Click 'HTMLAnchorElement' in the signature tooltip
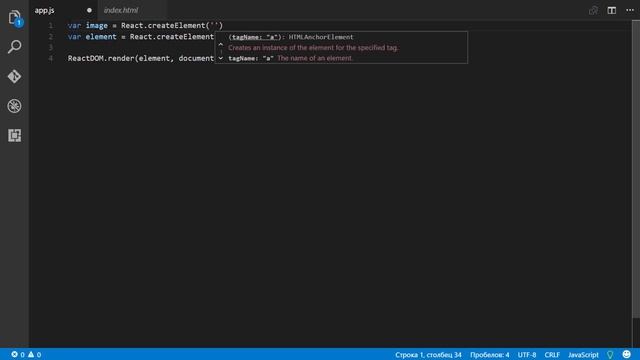The height and width of the screenshot is (360, 640). 321,37
